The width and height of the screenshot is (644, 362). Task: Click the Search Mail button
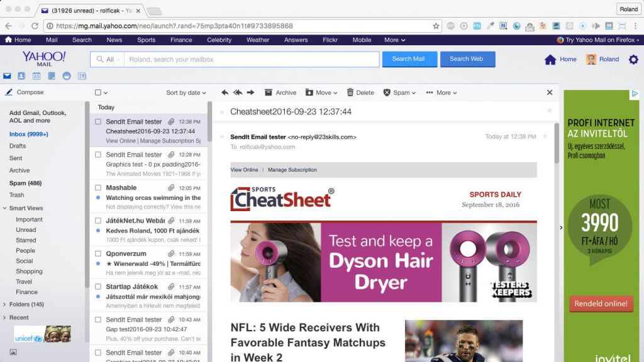[x=409, y=58]
